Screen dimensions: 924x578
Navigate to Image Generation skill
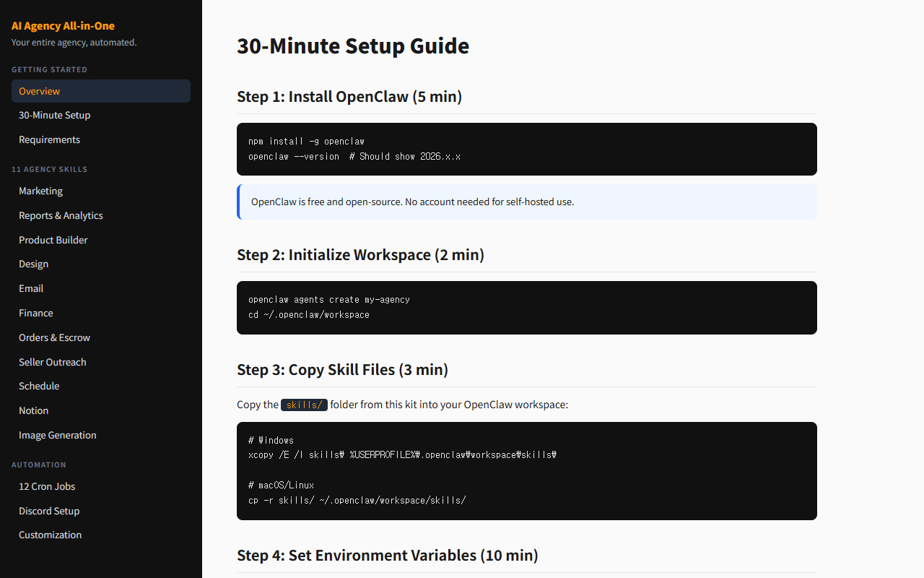(58, 435)
